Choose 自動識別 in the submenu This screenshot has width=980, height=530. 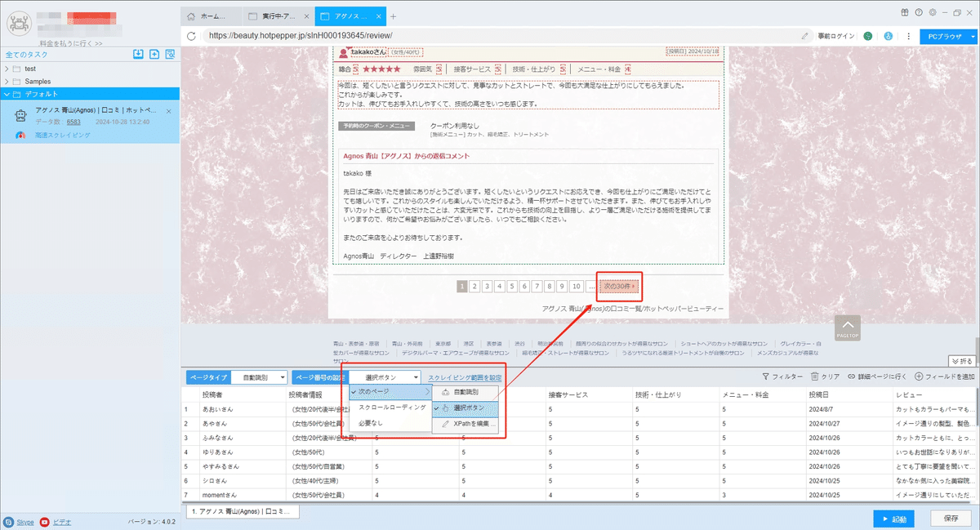(x=465, y=393)
